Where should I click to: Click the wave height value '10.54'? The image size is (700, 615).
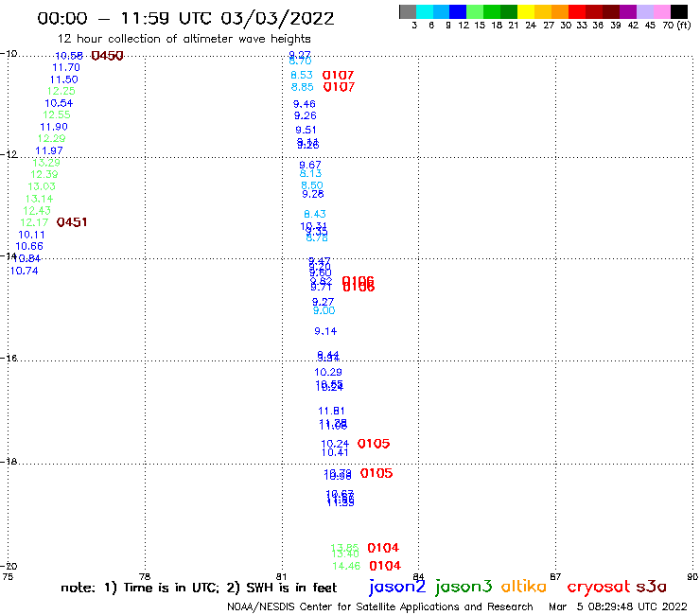pos(59,103)
